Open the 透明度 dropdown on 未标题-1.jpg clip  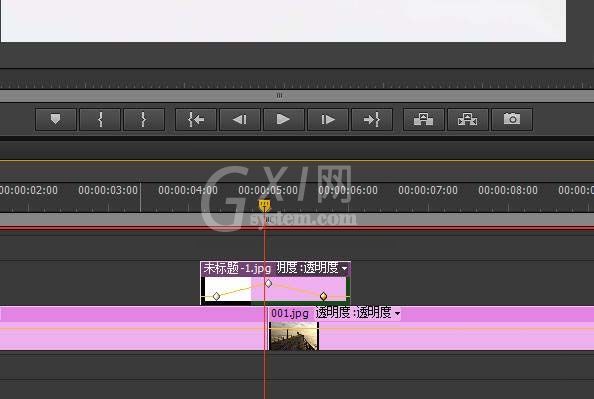[x=344, y=269]
